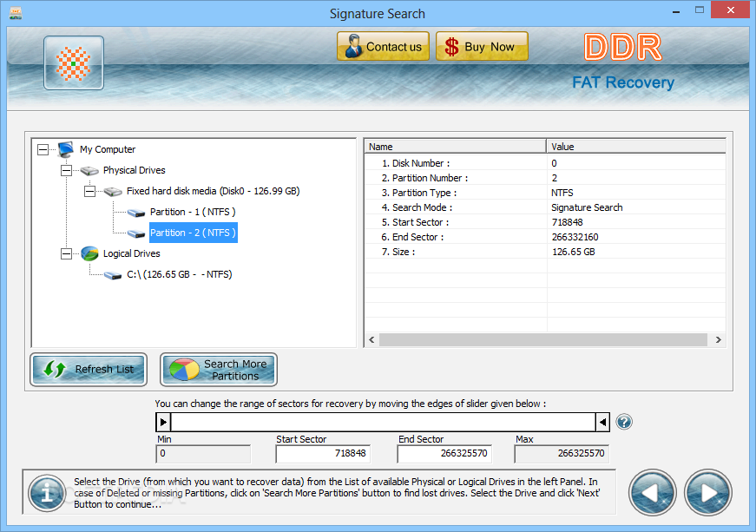Viewport: 756px width, 532px height.
Task: Collapse the My Computer tree node
Action: tap(43, 149)
